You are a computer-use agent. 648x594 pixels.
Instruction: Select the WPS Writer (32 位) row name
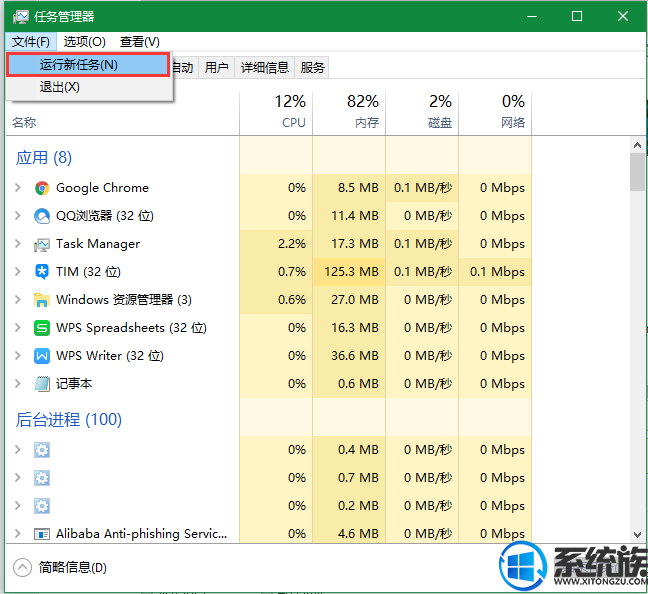click(110, 356)
